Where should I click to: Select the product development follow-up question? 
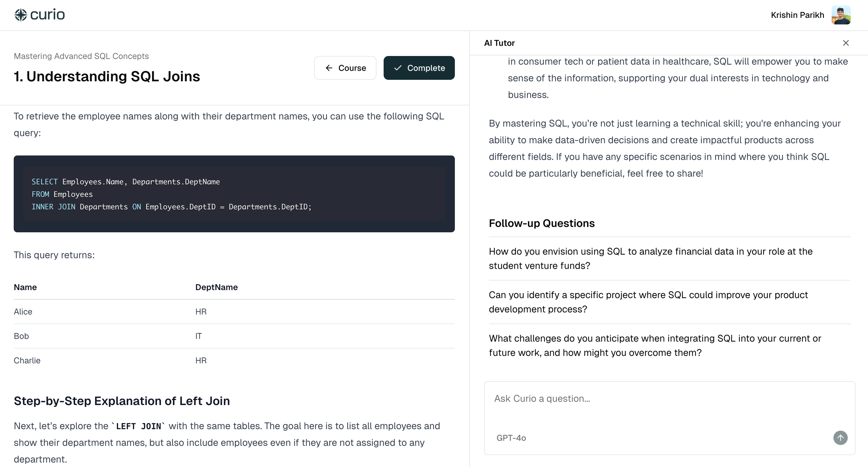(648, 302)
